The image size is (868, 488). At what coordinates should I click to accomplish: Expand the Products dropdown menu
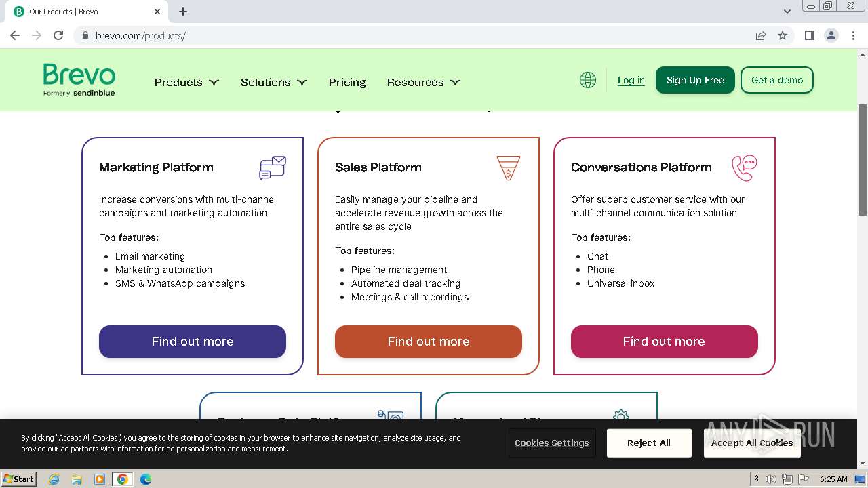pyautogui.click(x=186, y=82)
